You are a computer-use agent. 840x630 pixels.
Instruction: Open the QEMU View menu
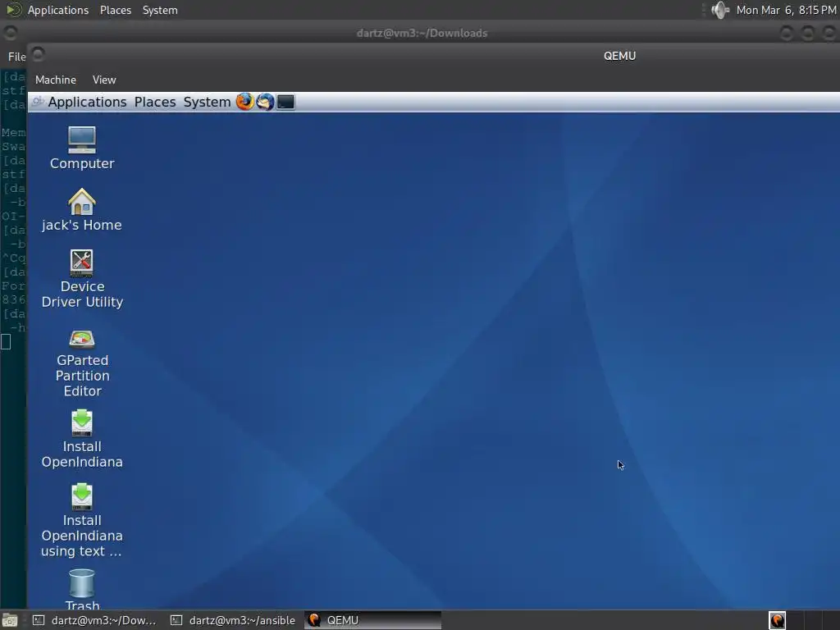104,80
